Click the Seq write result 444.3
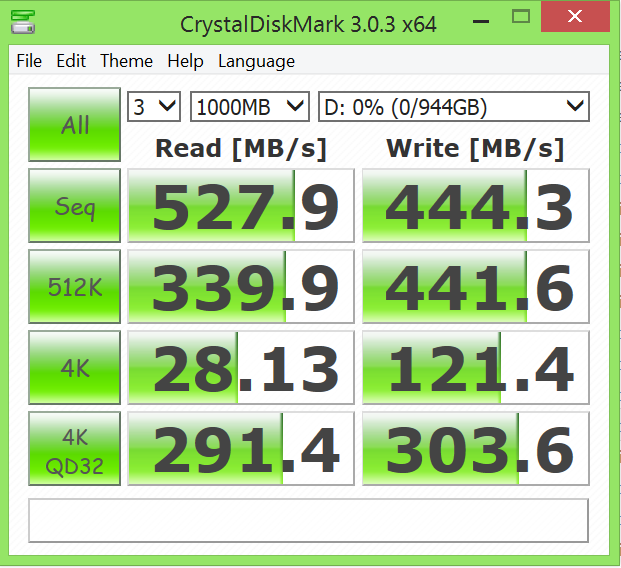Viewport: 621px width, 568px height. [475, 206]
